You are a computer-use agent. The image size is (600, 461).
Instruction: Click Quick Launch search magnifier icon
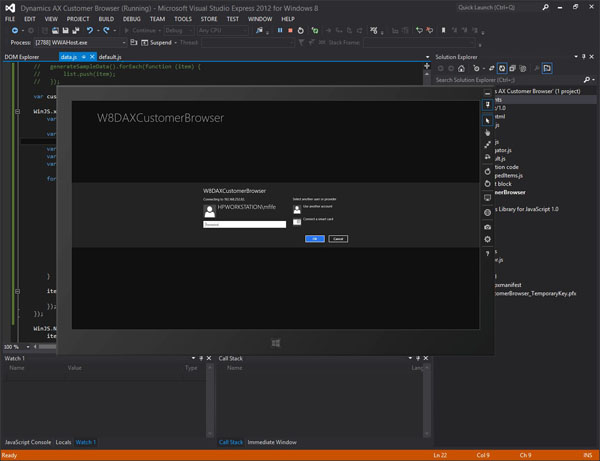tap(545, 7)
